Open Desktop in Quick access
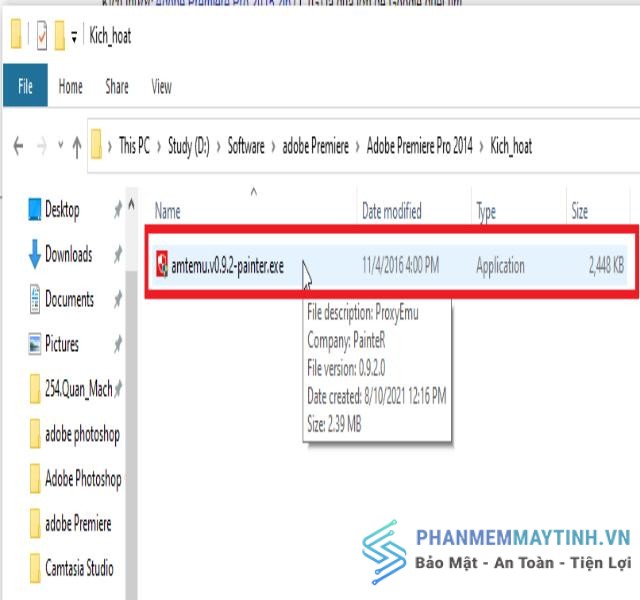 tap(62, 210)
